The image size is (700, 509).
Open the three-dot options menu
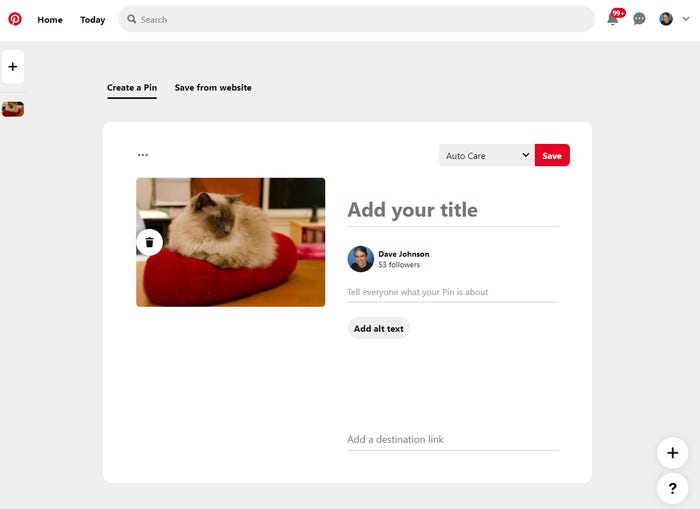click(x=143, y=155)
